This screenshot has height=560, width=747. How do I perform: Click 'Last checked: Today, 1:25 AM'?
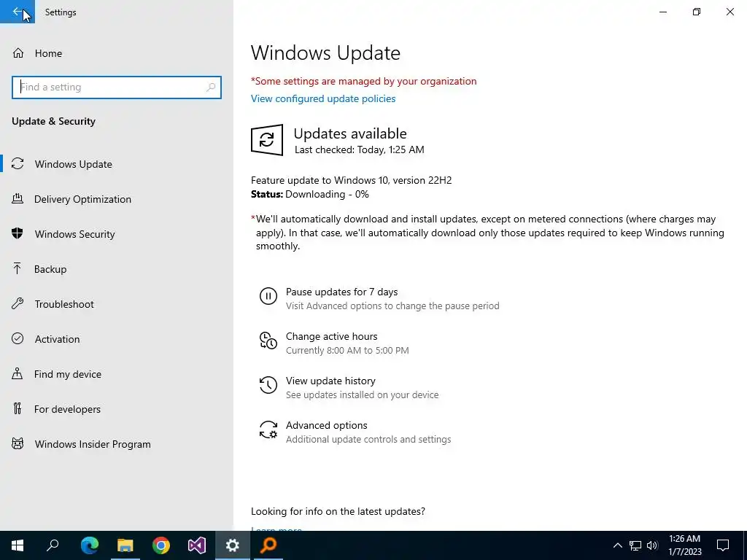(359, 149)
